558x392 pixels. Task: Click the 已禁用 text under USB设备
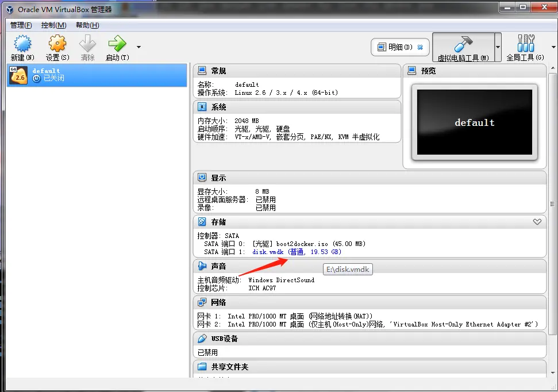pos(207,352)
